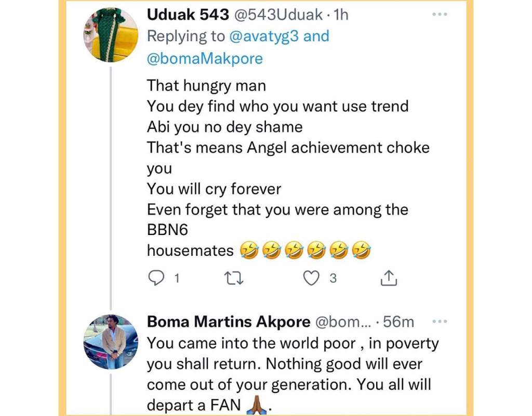Image resolution: width=532 pixels, height=416 pixels.
Task: Visit the @bomaMakpore mention link
Action: (205, 58)
